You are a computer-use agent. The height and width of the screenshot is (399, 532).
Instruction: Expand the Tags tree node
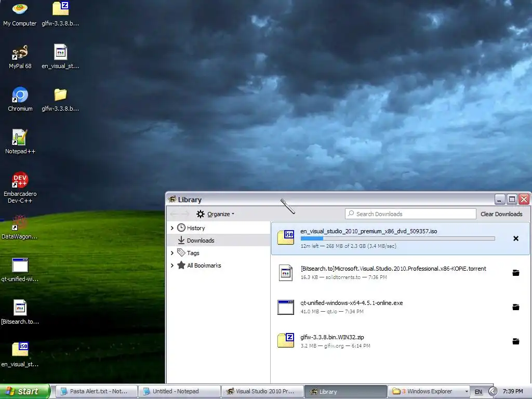[x=172, y=253]
